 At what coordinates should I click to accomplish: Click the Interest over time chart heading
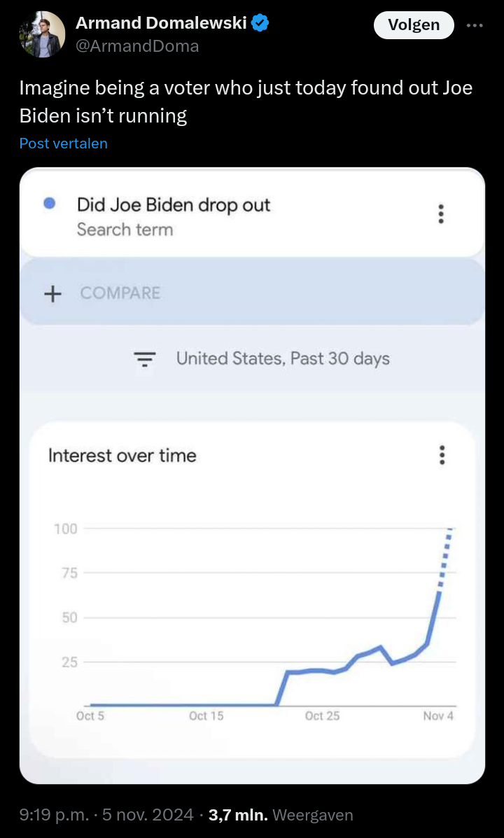(122, 455)
